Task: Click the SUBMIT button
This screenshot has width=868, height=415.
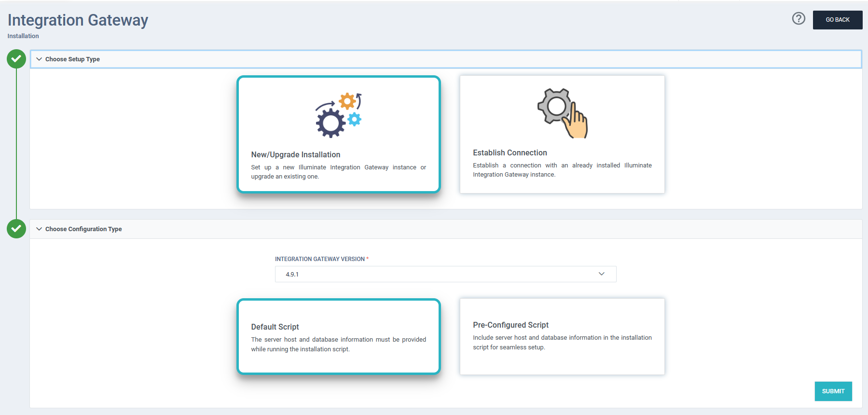Action: pos(833,391)
